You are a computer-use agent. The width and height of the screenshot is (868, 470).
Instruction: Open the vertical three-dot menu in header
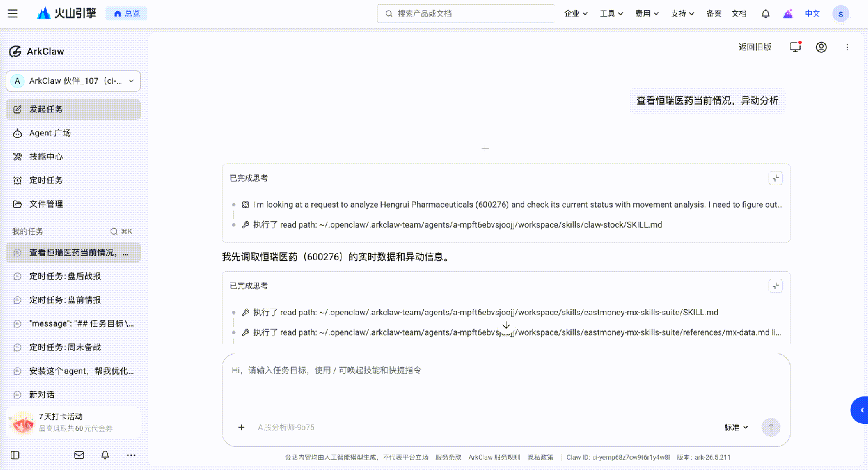pos(847,47)
